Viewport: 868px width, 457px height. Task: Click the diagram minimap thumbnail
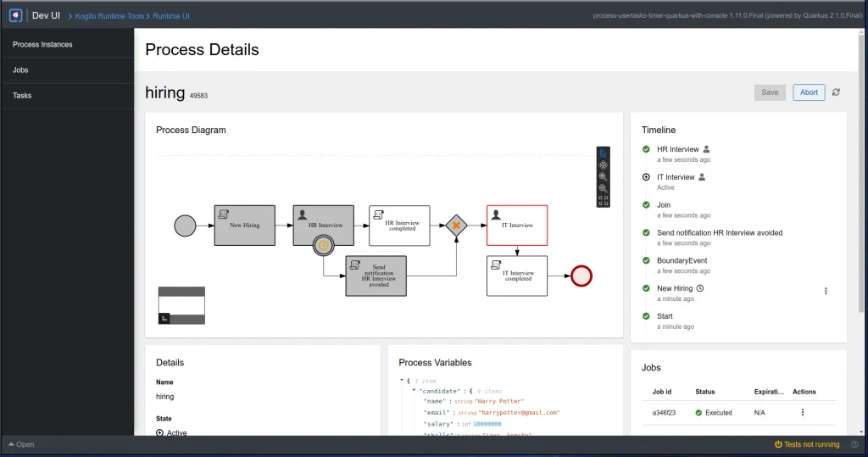(181, 305)
